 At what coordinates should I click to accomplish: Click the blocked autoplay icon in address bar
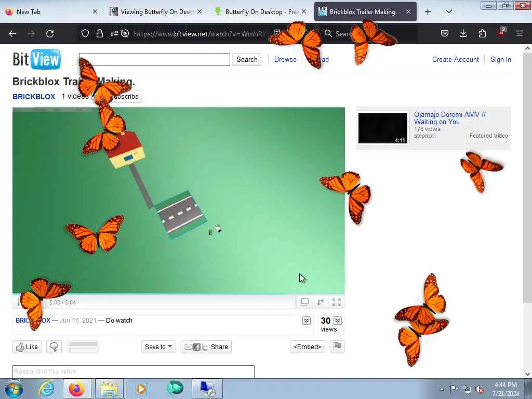125,33
